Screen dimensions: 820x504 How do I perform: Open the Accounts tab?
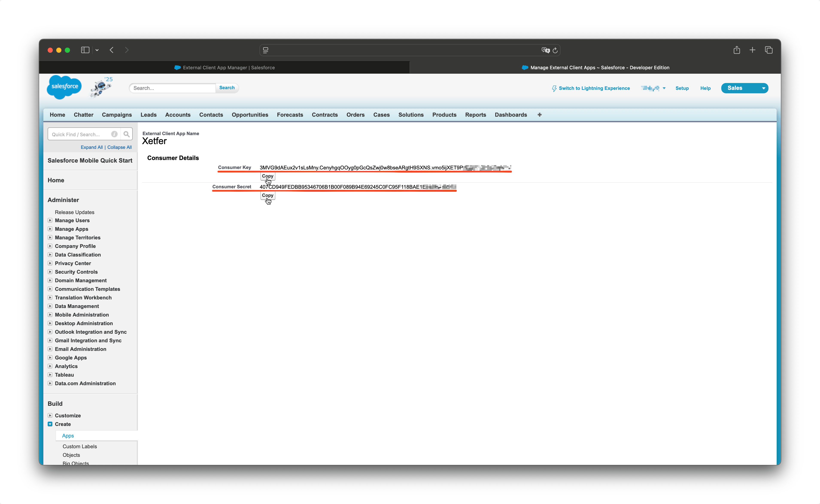(178, 115)
